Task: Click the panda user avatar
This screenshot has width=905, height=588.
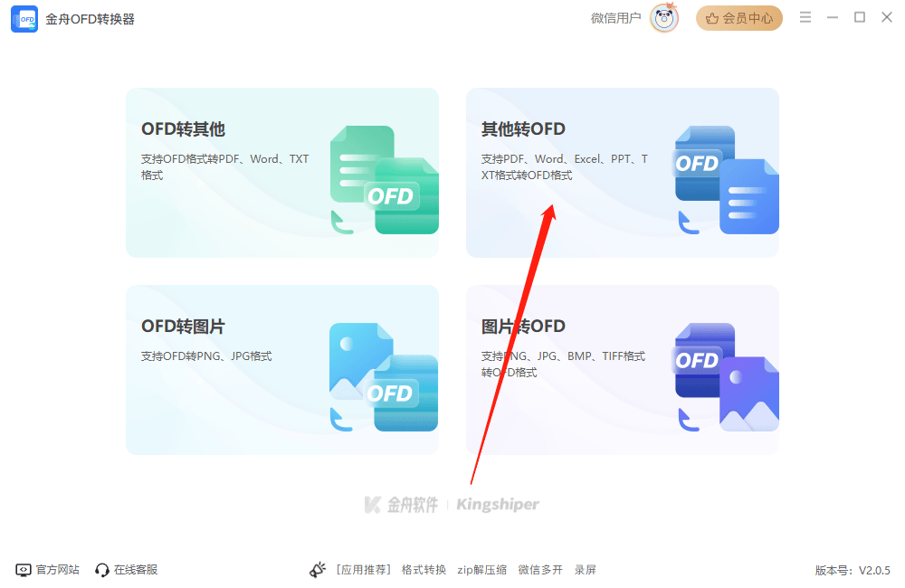Action: [663, 18]
